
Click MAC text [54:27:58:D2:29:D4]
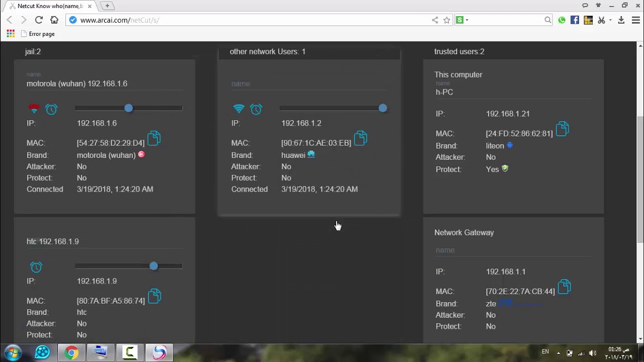click(x=111, y=143)
